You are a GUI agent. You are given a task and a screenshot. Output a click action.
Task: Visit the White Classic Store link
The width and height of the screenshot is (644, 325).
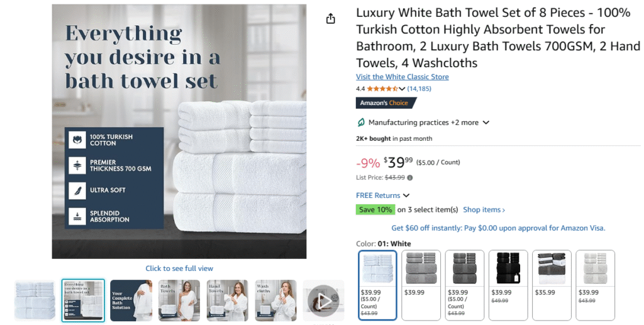[x=402, y=77]
